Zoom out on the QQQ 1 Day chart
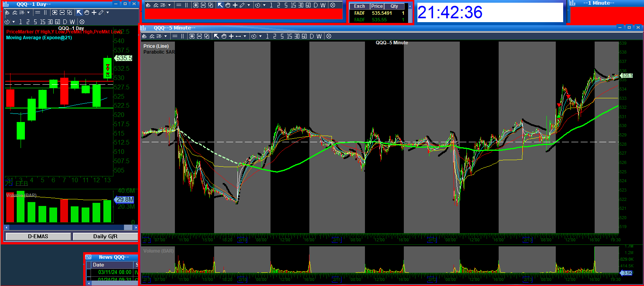This screenshot has width=644, height=286. (62, 12)
